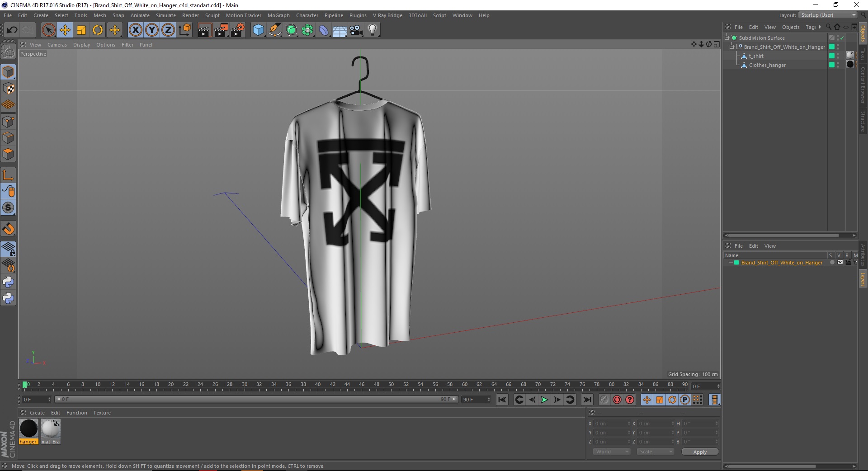Open material manager Texture menu
The width and height of the screenshot is (868, 471).
(x=102, y=413)
